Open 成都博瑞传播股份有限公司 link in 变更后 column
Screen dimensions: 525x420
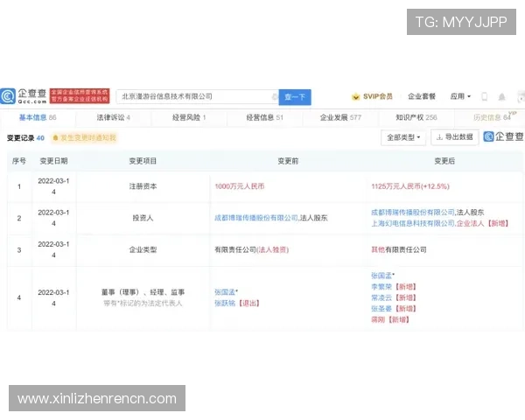(x=412, y=213)
